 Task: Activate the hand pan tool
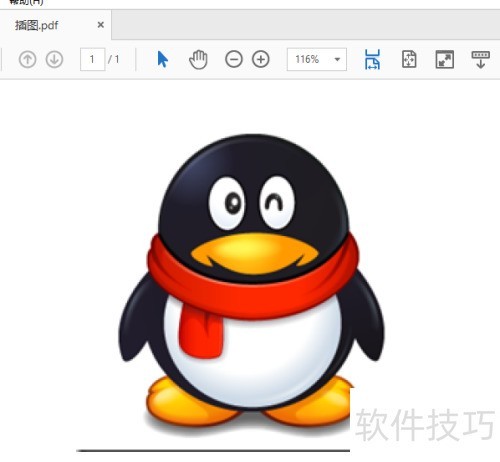(198, 60)
